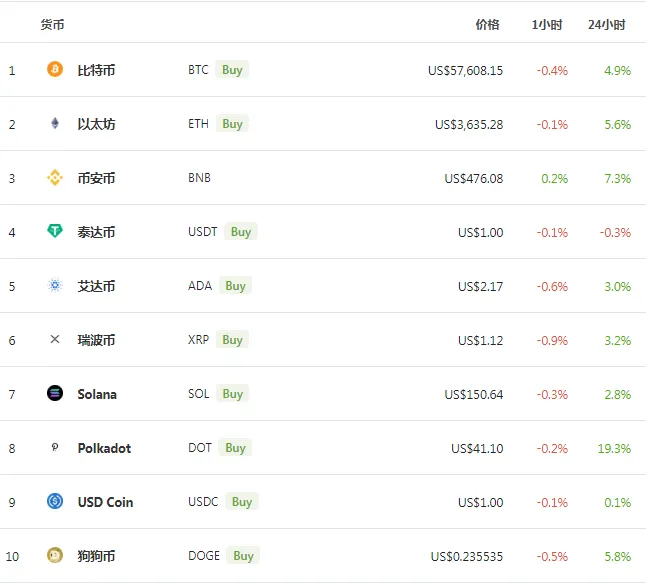Screen dimensions: 646x583
Task: Click the Ethereum diamond icon
Action: [55, 123]
